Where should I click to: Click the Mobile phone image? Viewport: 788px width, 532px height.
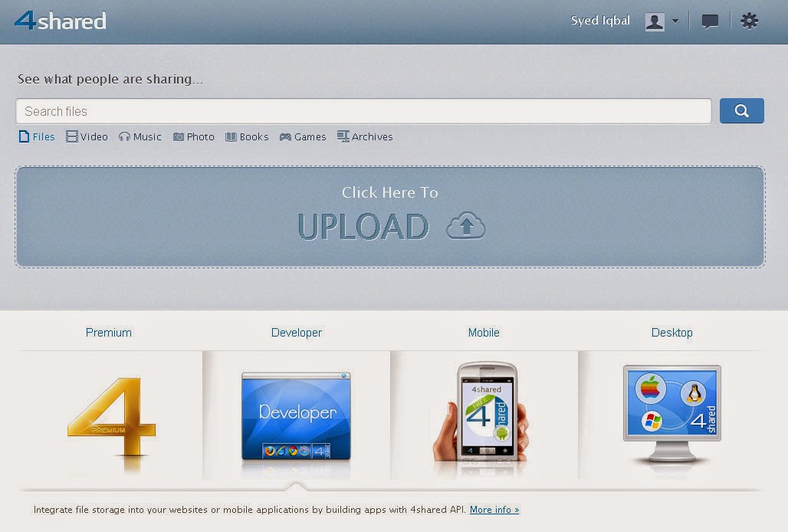(x=483, y=412)
